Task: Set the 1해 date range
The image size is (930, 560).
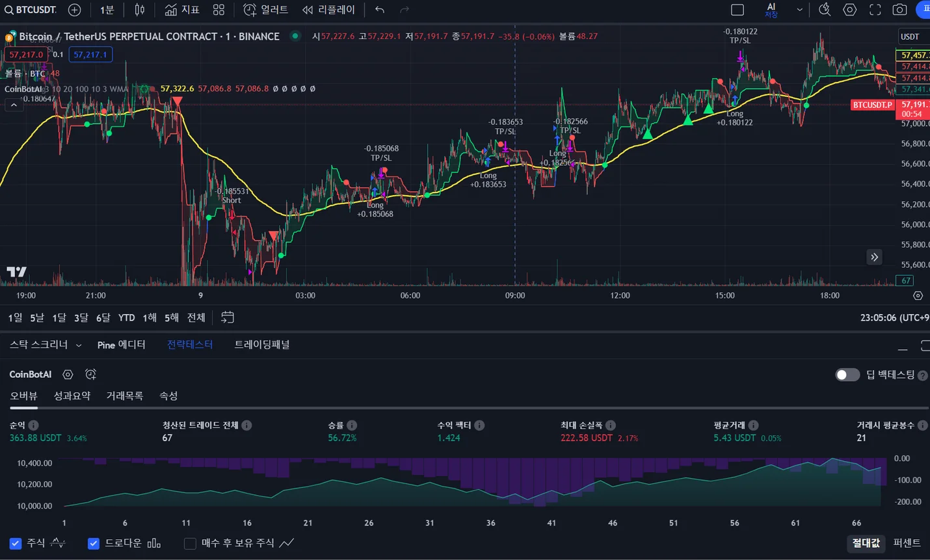Action: coord(150,317)
